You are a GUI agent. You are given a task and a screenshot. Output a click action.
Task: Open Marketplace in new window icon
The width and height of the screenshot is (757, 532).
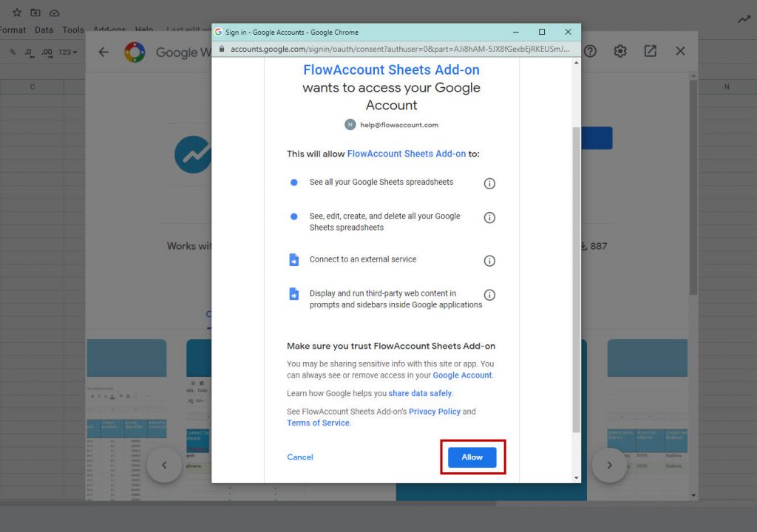click(x=650, y=51)
